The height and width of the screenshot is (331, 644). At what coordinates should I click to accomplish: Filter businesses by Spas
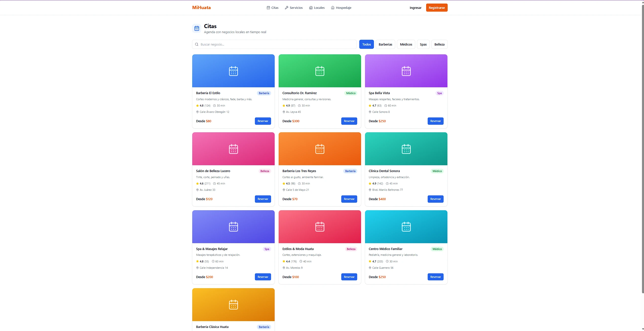(x=423, y=45)
